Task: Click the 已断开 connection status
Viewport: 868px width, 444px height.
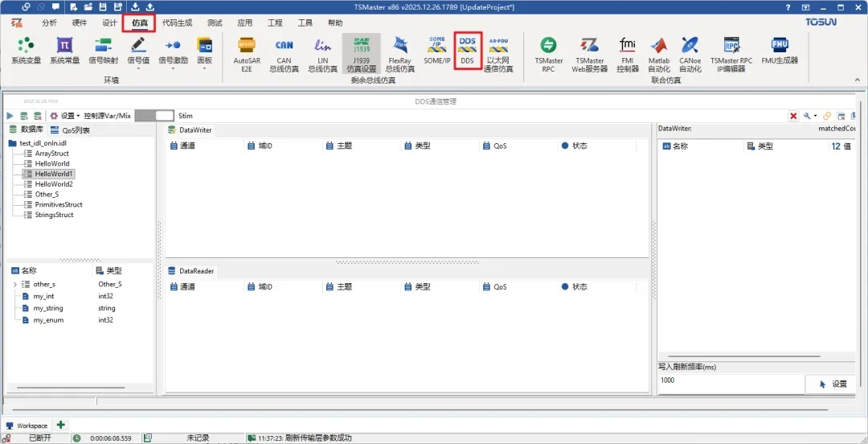Action: pyautogui.click(x=40, y=438)
